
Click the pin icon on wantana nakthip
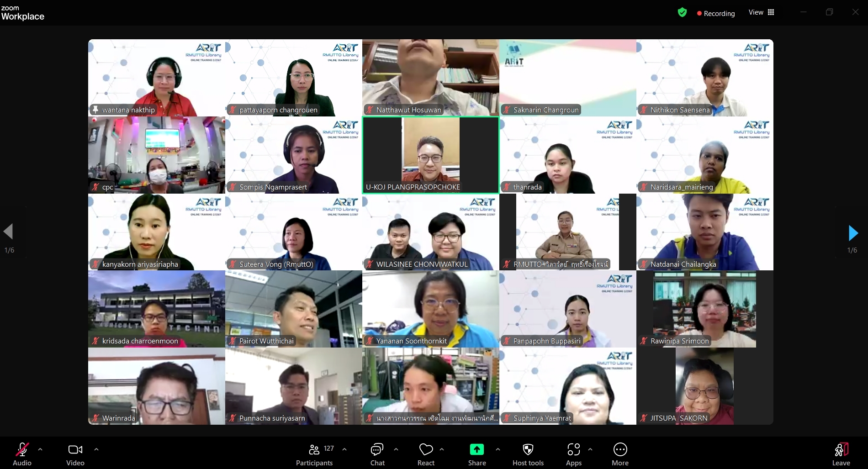pyautogui.click(x=95, y=110)
